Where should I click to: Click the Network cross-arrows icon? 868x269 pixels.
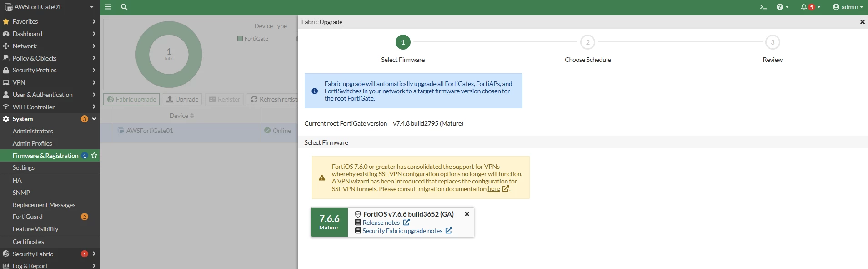6,46
